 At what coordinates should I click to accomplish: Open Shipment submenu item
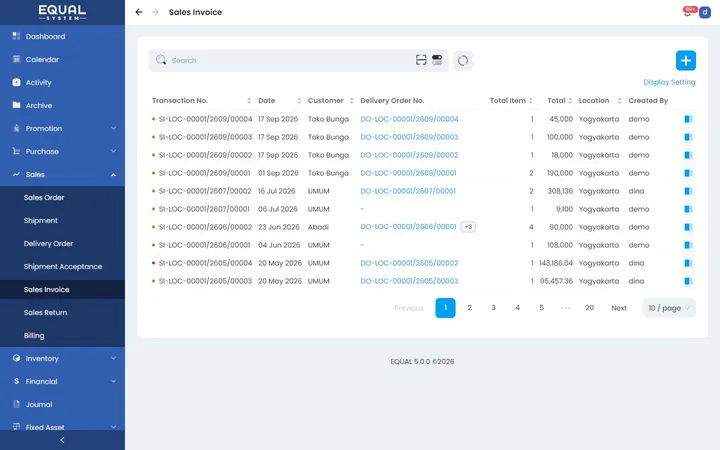tap(62, 220)
